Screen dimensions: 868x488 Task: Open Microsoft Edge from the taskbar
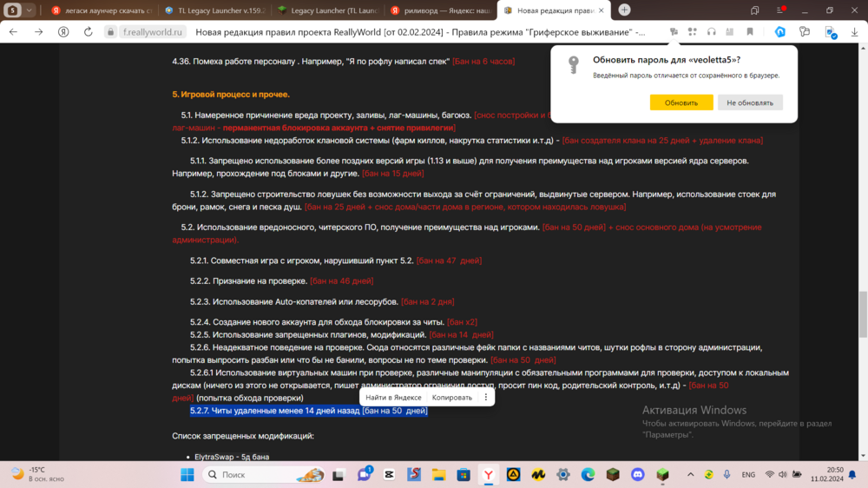point(588,475)
